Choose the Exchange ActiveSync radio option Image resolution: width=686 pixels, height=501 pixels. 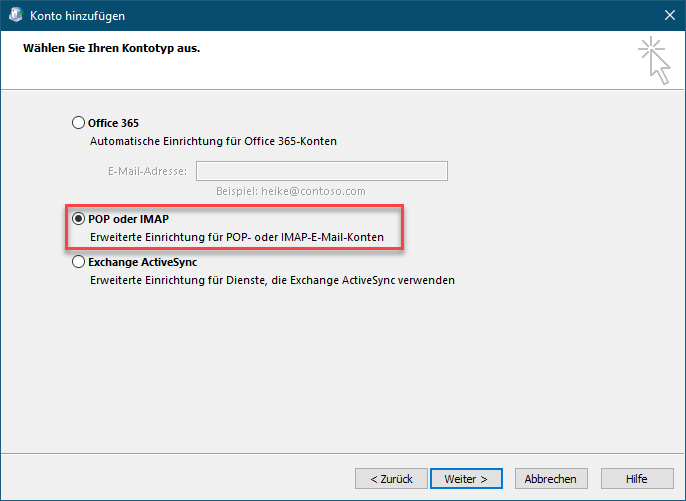pyautogui.click(x=78, y=262)
